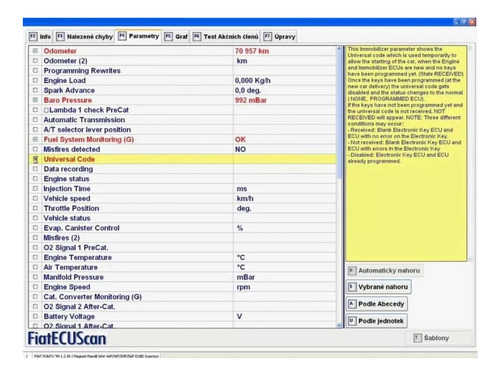The image size is (500, 375).
Task: Select the Throttle Position row
Action: click(x=183, y=208)
